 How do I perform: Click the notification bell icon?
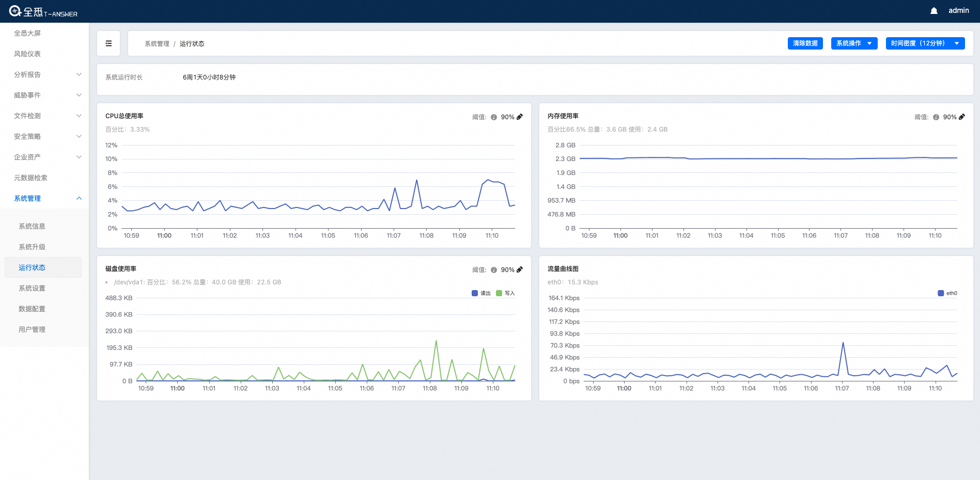click(x=934, y=11)
